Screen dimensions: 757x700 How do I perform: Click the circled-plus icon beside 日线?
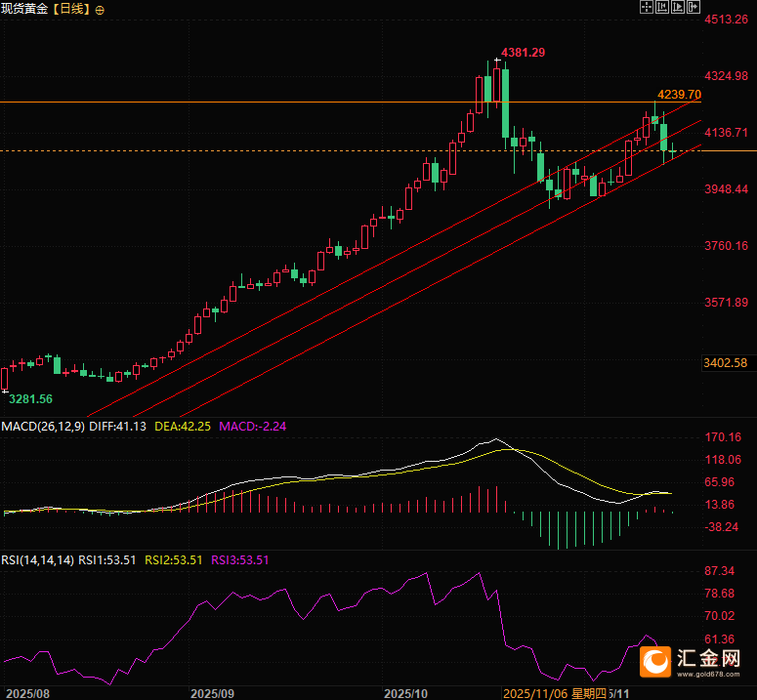(x=100, y=10)
